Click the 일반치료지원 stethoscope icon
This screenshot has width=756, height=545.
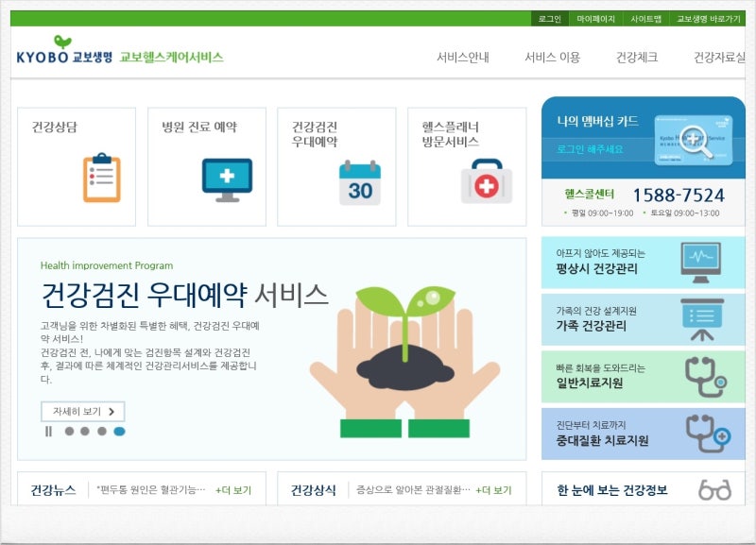coord(706,377)
